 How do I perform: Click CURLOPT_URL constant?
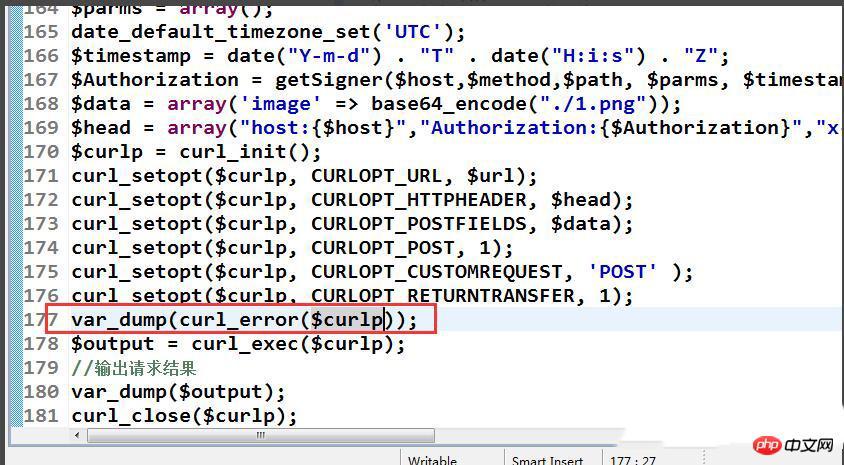(x=376, y=176)
